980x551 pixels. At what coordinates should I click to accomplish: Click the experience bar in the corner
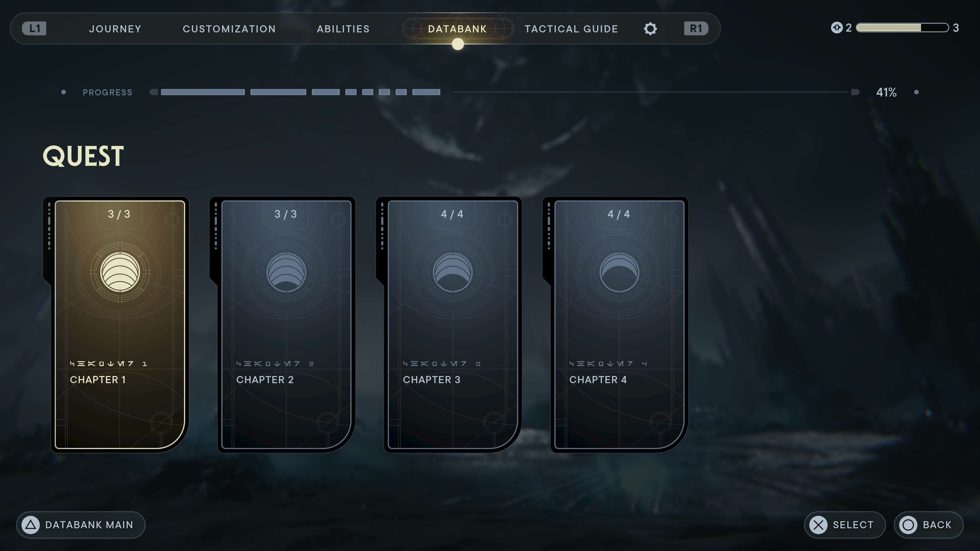(x=902, y=28)
